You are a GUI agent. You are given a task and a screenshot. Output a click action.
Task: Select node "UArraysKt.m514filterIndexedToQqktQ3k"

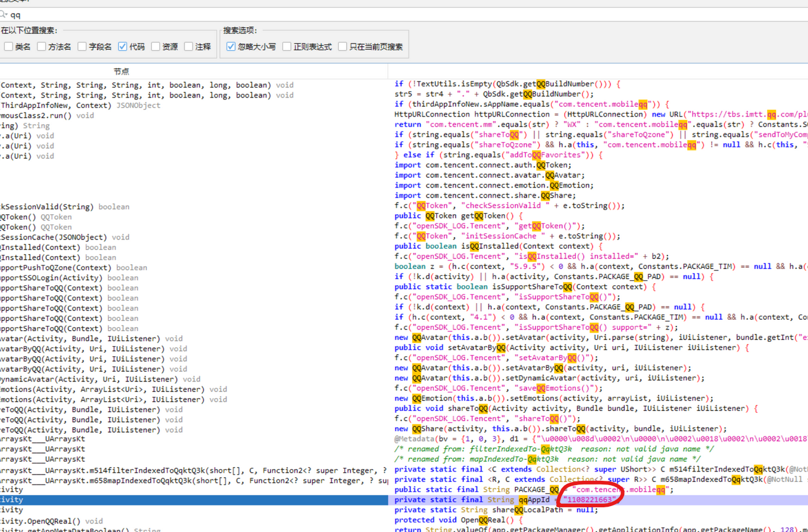pyautogui.click(x=194, y=470)
